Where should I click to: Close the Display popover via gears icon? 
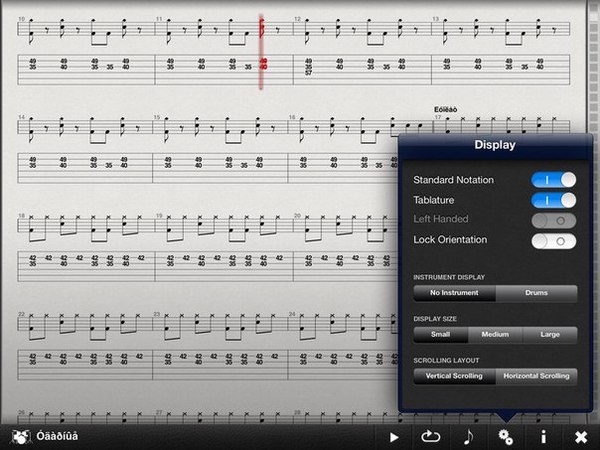click(x=505, y=437)
